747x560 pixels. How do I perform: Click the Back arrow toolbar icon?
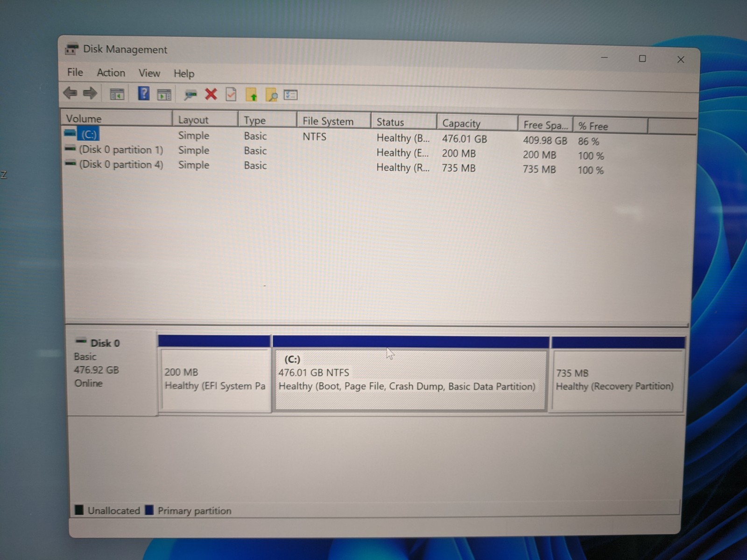click(70, 93)
